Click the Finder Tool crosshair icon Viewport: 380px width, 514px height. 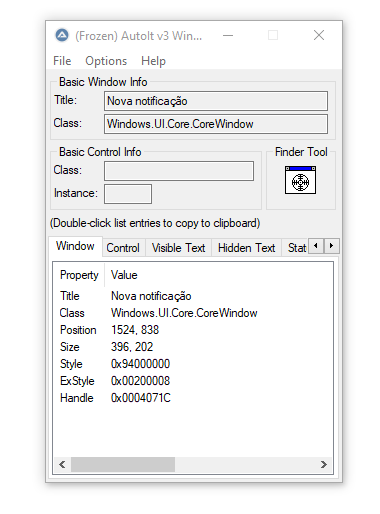click(x=300, y=180)
